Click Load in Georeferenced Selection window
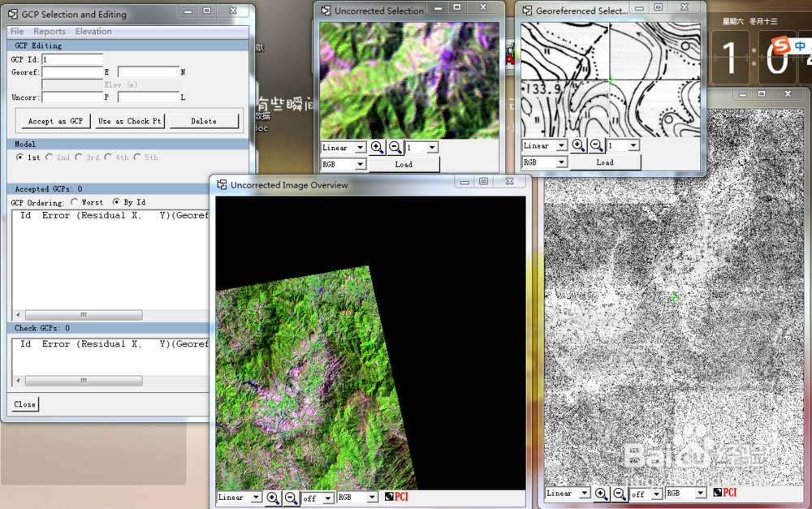Screen dimensions: 812x509 [604, 162]
